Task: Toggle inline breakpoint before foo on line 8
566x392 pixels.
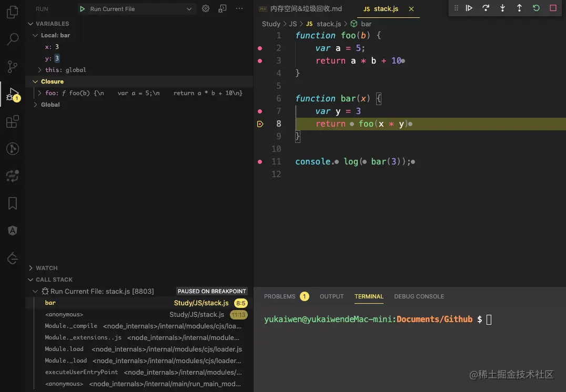Action: pyautogui.click(x=351, y=124)
